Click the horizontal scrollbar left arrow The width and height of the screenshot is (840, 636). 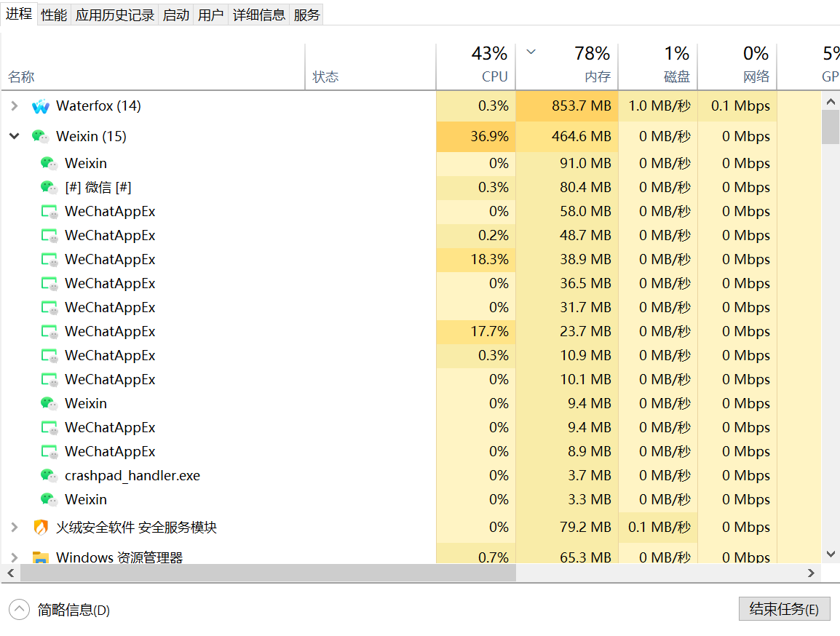coord(11,573)
